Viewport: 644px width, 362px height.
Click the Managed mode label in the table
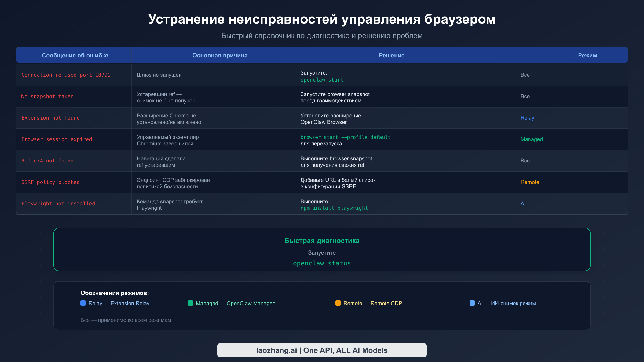click(x=531, y=139)
